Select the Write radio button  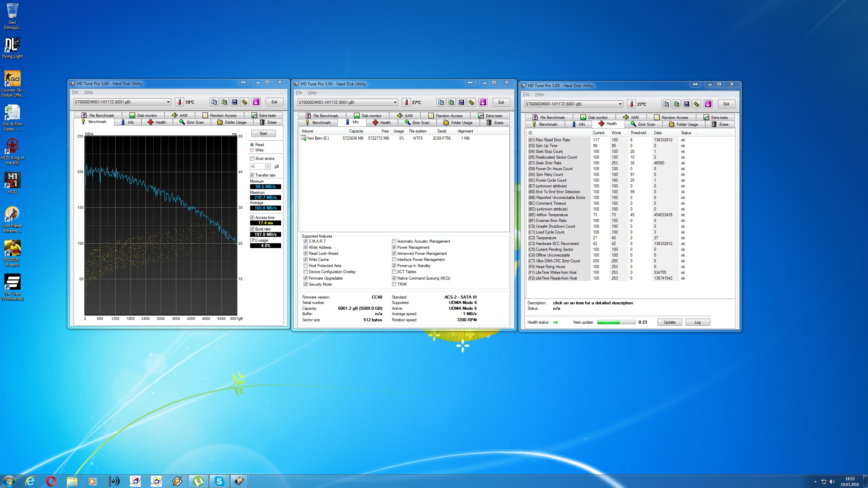pyautogui.click(x=252, y=150)
